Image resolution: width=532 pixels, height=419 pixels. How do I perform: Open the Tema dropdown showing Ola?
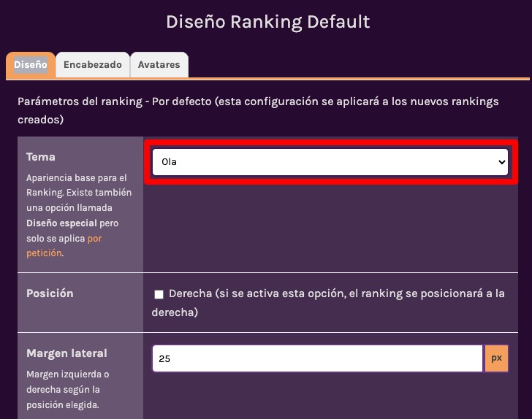[x=329, y=162]
